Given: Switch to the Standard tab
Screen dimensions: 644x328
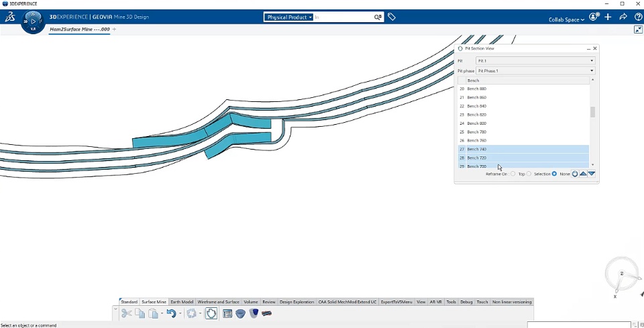Looking at the screenshot, I should point(129,302).
